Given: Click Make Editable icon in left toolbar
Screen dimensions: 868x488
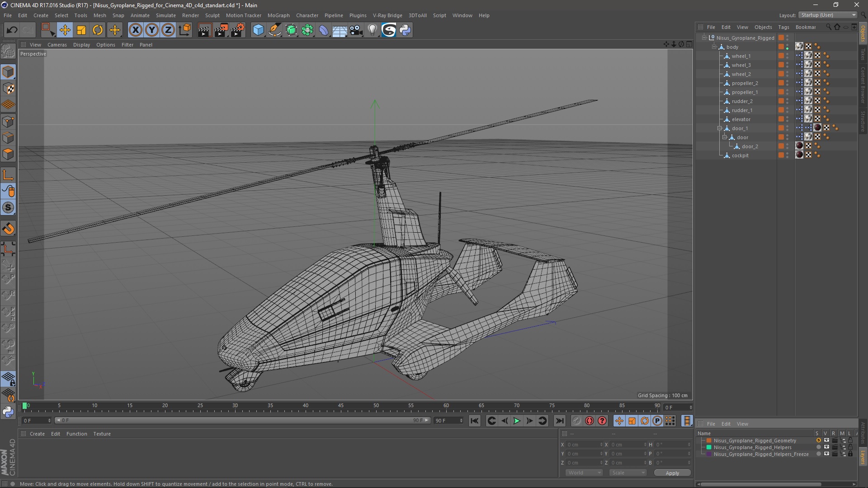Looking at the screenshot, I should (8, 52).
